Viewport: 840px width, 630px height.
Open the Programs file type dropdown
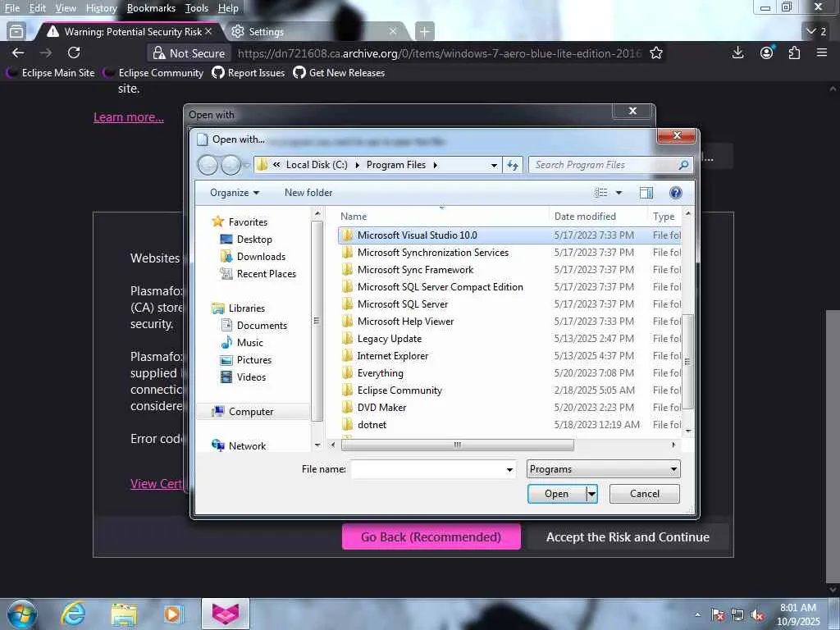click(603, 469)
